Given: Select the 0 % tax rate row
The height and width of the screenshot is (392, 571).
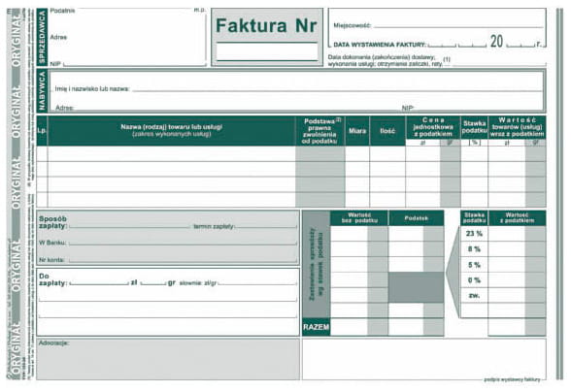Looking at the screenshot, I should 503,279.
